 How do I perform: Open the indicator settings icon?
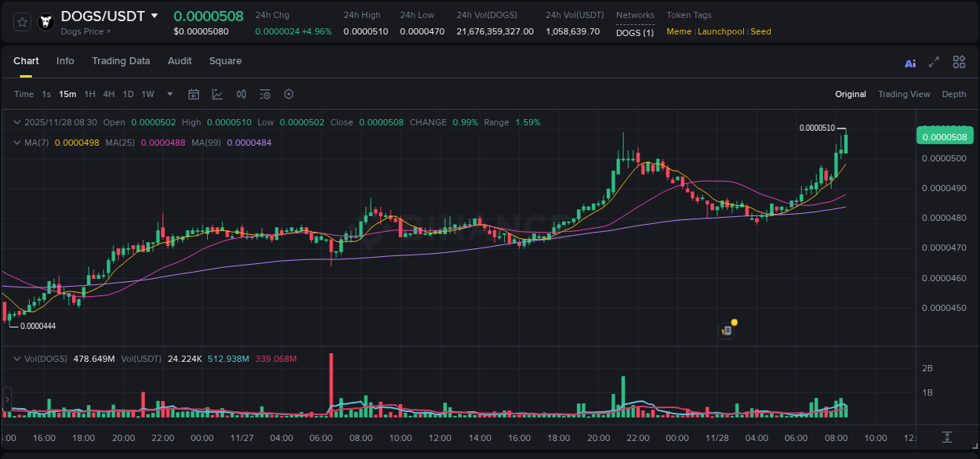point(264,93)
